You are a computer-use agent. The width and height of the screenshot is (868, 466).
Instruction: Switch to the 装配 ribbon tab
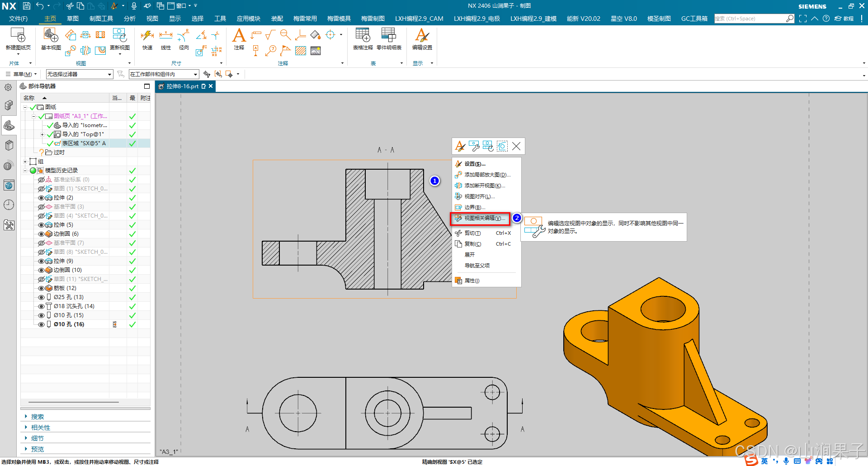[277, 19]
